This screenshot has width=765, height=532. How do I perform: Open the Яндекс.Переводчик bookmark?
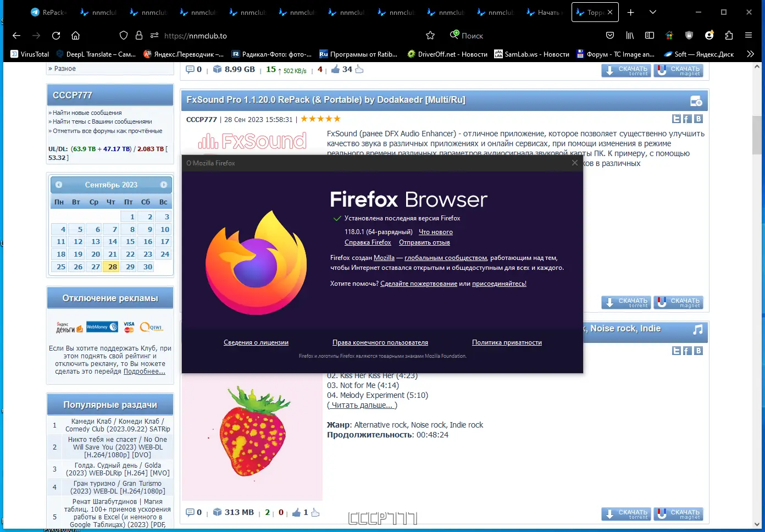tap(184, 54)
